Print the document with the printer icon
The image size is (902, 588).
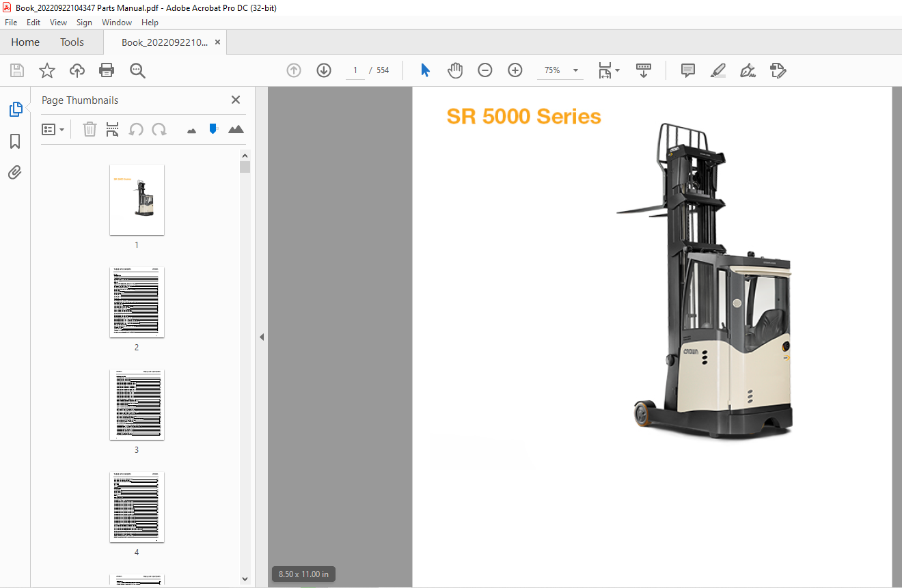(107, 70)
